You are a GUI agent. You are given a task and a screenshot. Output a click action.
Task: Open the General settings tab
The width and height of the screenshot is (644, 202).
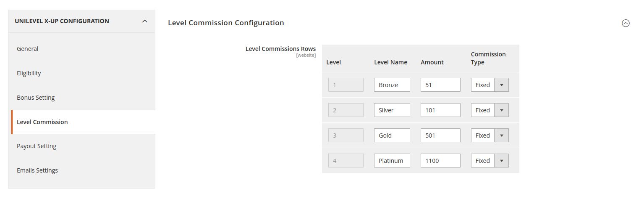pos(28,49)
